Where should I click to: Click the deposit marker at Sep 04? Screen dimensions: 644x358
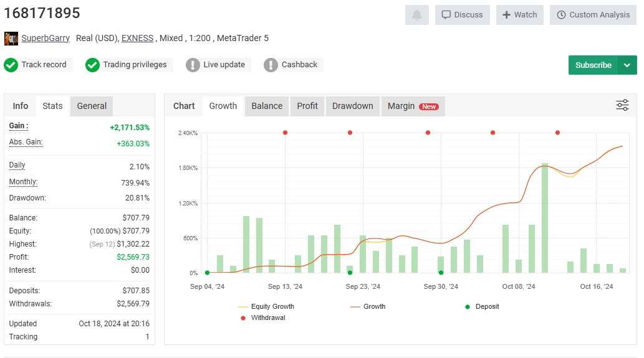pyautogui.click(x=208, y=273)
